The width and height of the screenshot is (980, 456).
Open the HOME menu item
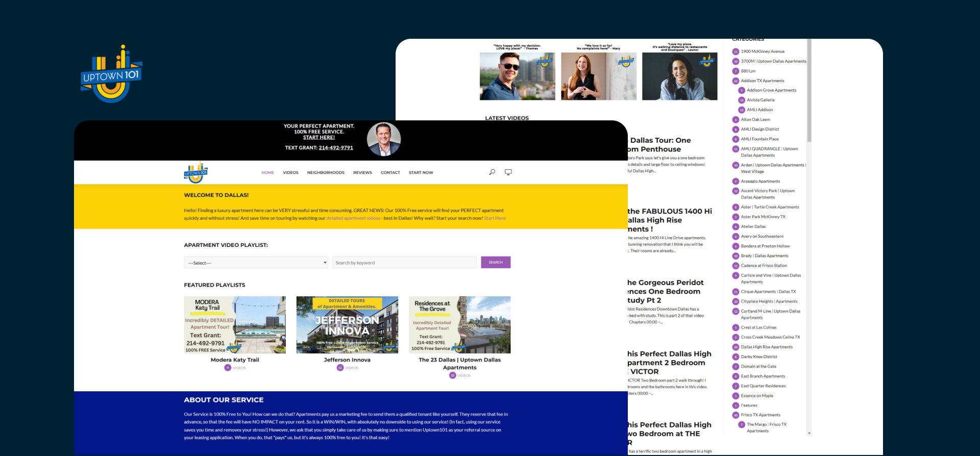pyautogui.click(x=268, y=172)
